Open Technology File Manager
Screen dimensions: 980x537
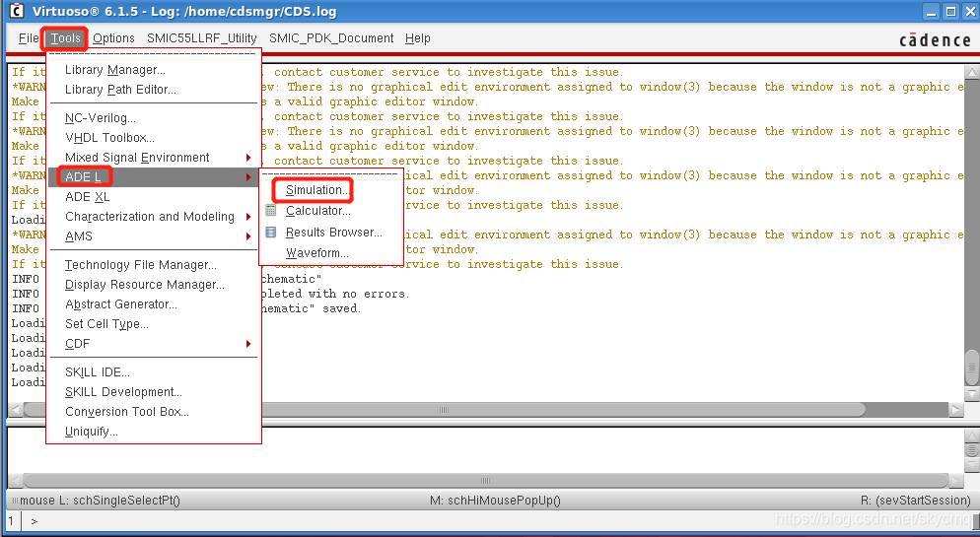(x=153, y=265)
